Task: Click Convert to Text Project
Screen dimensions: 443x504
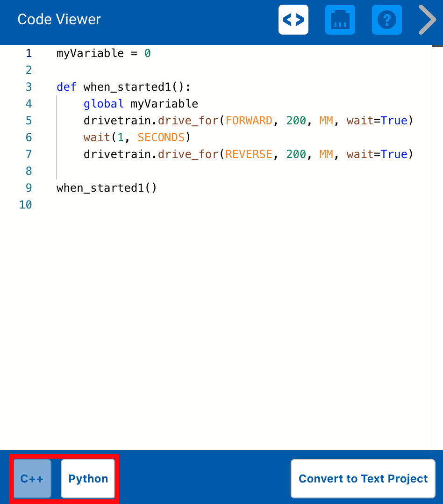Action: 363,478
